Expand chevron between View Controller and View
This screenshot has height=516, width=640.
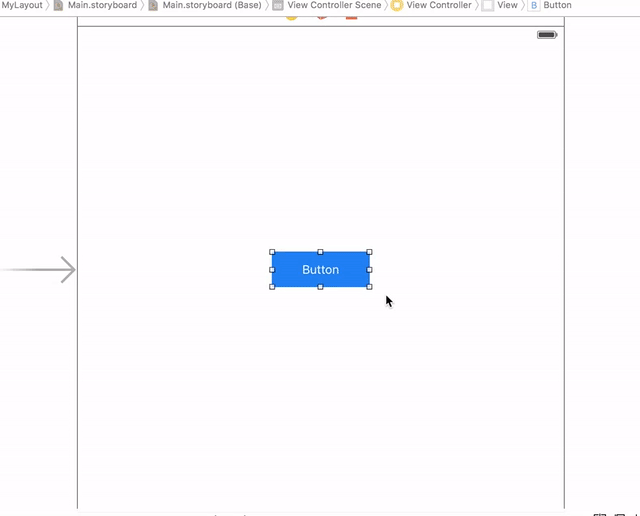476,5
